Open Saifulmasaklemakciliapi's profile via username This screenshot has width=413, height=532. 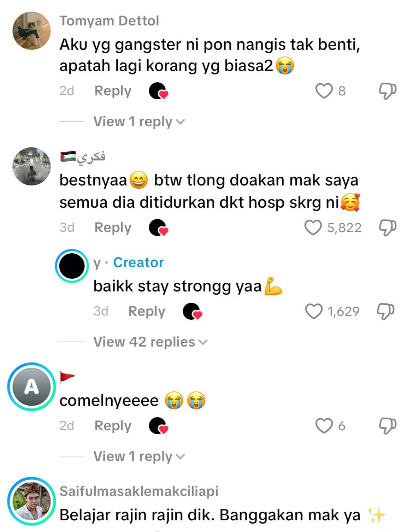click(x=139, y=491)
